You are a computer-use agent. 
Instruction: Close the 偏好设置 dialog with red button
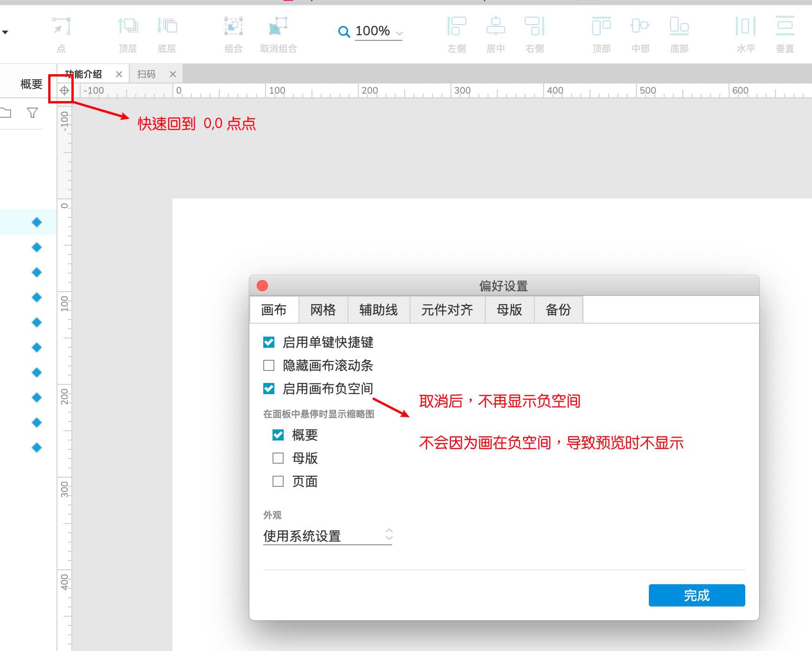[x=262, y=286]
